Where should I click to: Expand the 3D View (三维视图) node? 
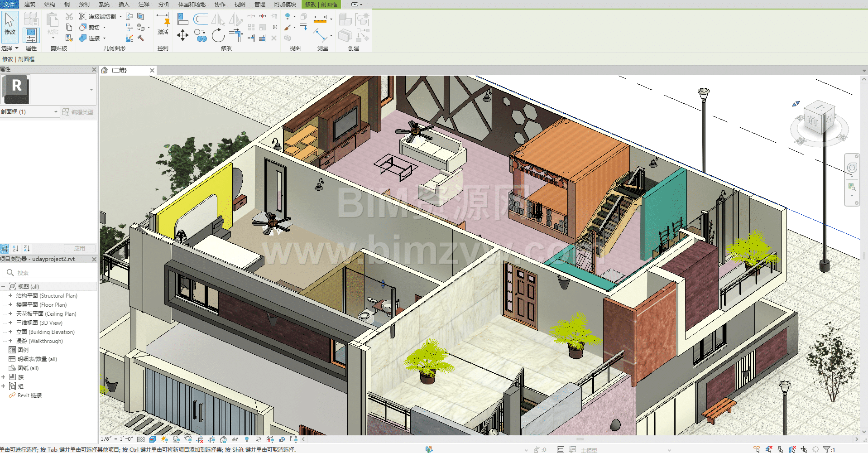point(10,323)
